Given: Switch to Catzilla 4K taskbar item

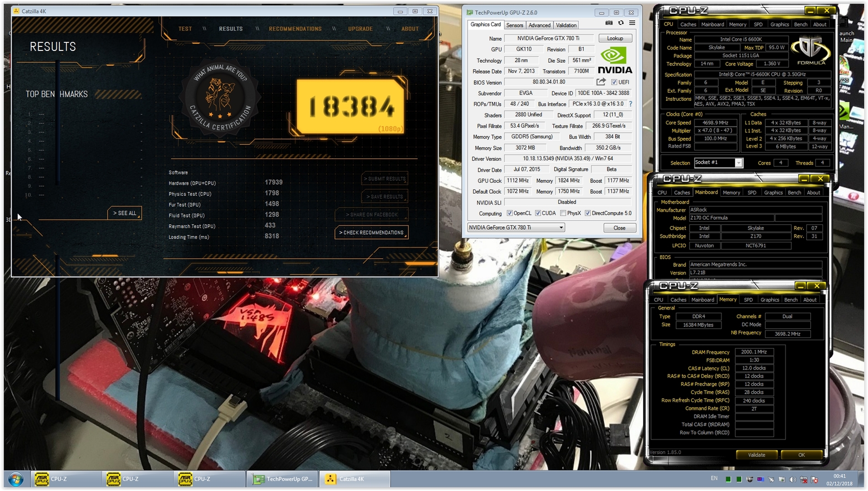Looking at the screenshot, I should 355,479.
